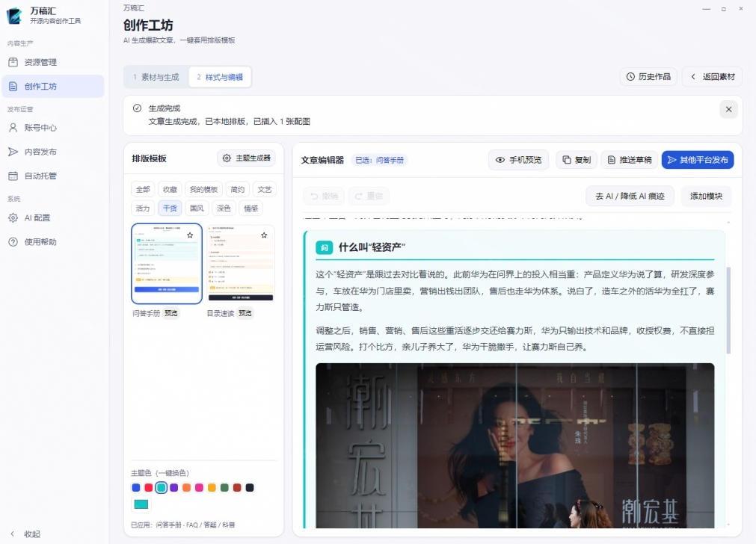The height and width of the screenshot is (544, 756).
Task: Filter templates by 情感
Action: 251,208
